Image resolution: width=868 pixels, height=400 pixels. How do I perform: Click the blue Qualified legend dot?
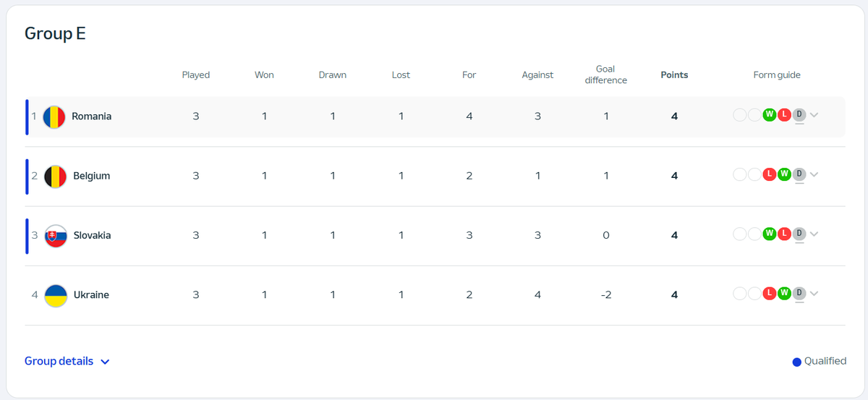(797, 362)
